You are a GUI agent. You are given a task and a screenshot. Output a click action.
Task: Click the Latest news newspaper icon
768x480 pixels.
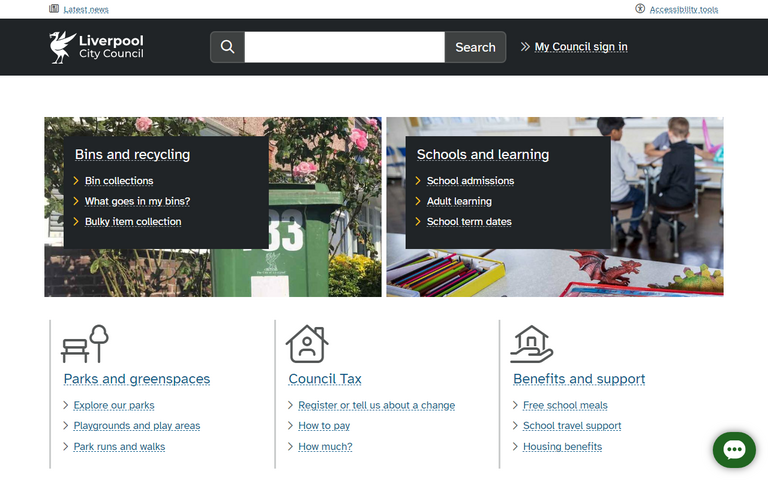coord(54,9)
